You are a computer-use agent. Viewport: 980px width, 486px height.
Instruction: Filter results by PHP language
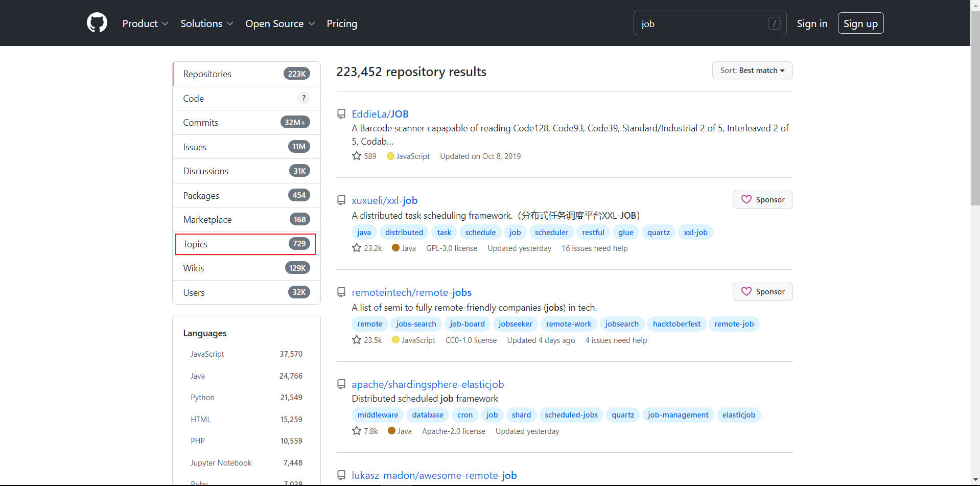246,441
